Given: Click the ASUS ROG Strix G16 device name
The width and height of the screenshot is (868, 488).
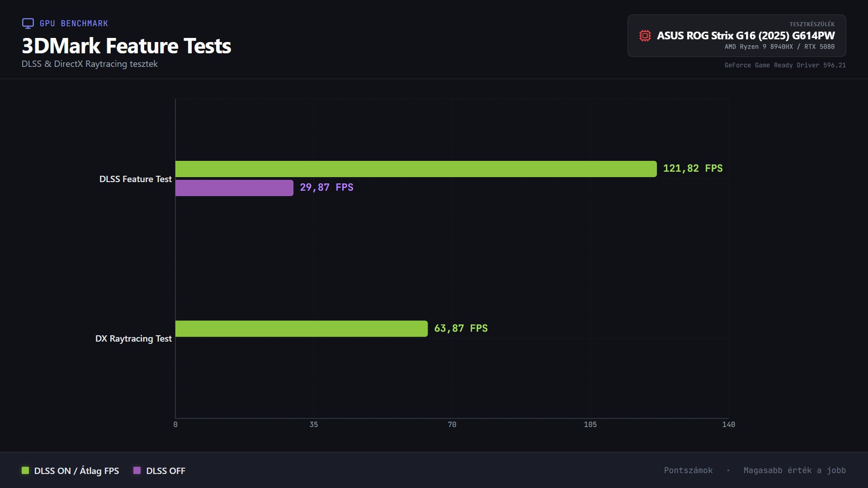Looking at the screenshot, I should pyautogui.click(x=745, y=36).
